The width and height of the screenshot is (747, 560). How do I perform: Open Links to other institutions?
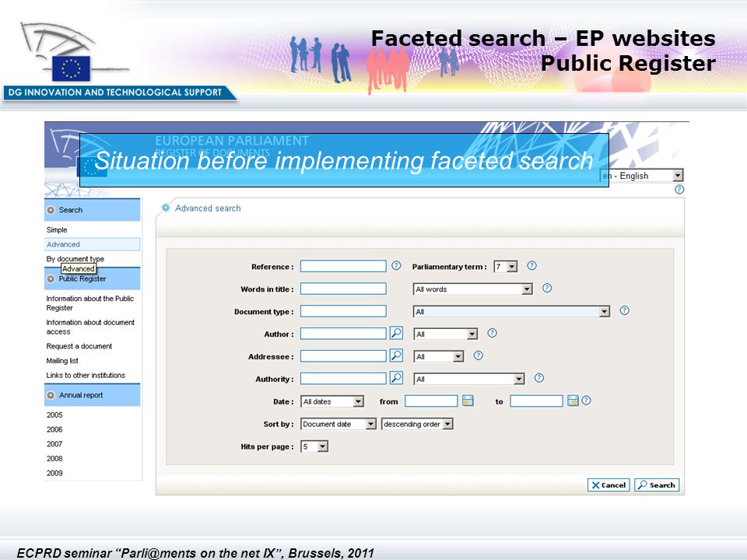(x=86, y=375)
